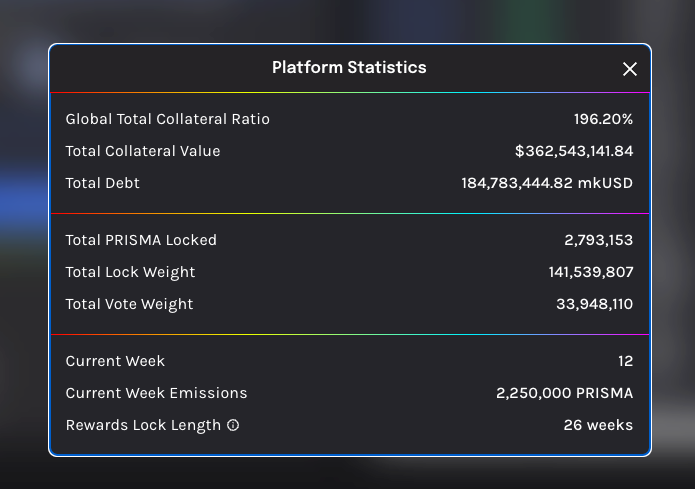This screenshot has height=489, width=695.
Task: Click the Platform Statistics title
Action: 349,68
